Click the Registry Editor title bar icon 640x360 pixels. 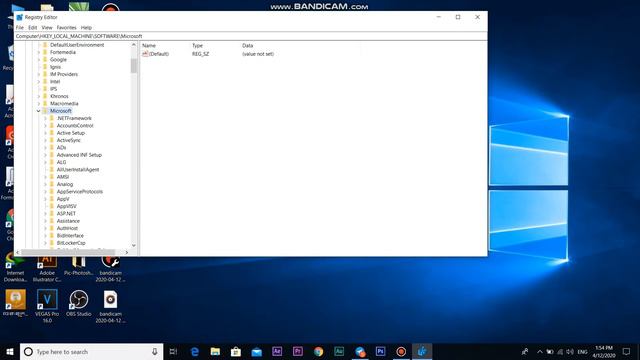tap(19, 17)
